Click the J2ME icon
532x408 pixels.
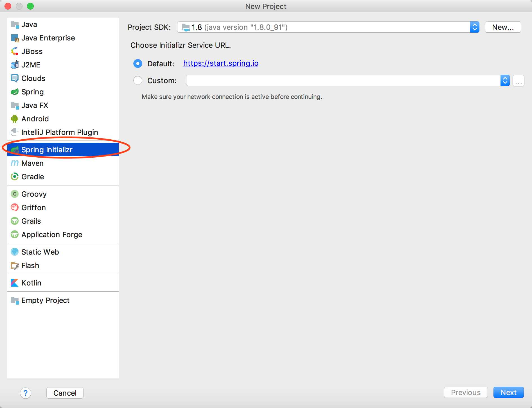click(15, 65)
